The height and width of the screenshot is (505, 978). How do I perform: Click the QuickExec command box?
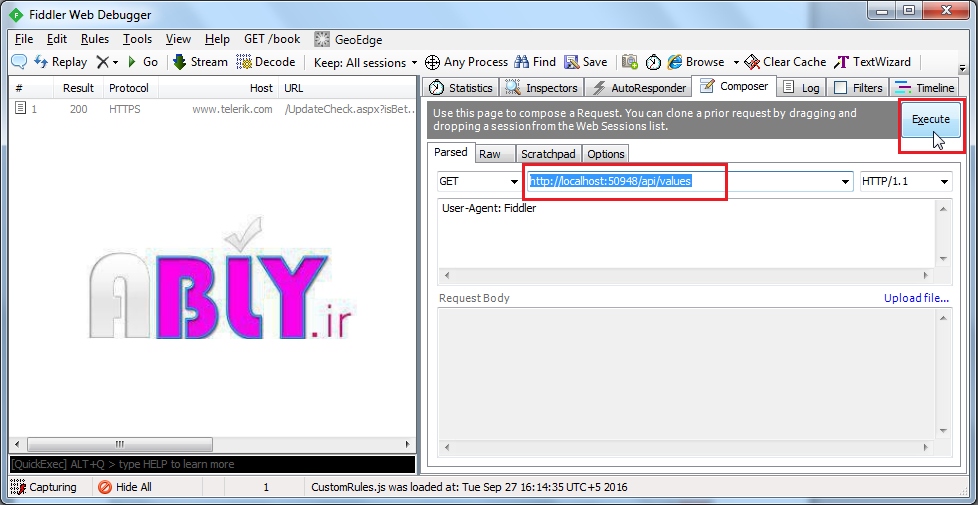[212, 464]
